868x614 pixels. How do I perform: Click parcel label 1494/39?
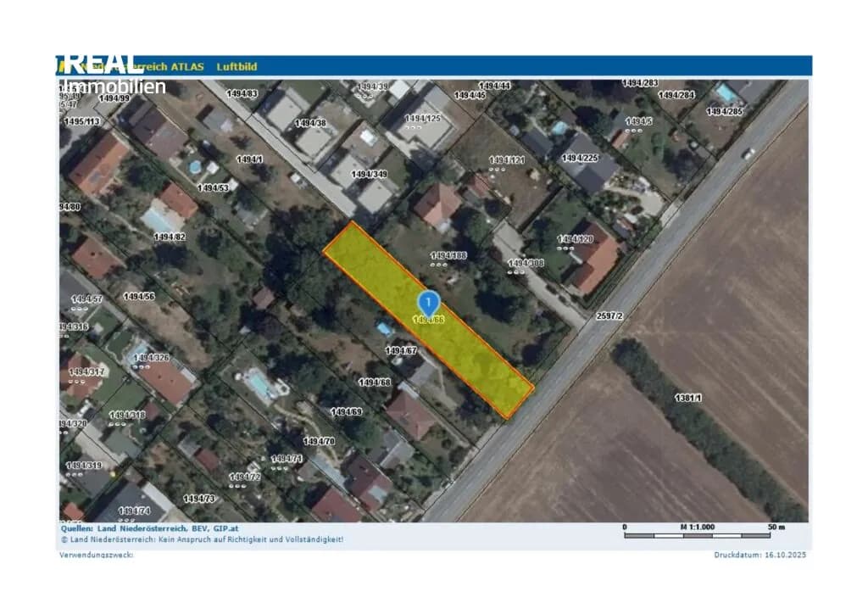pos(373,87)
